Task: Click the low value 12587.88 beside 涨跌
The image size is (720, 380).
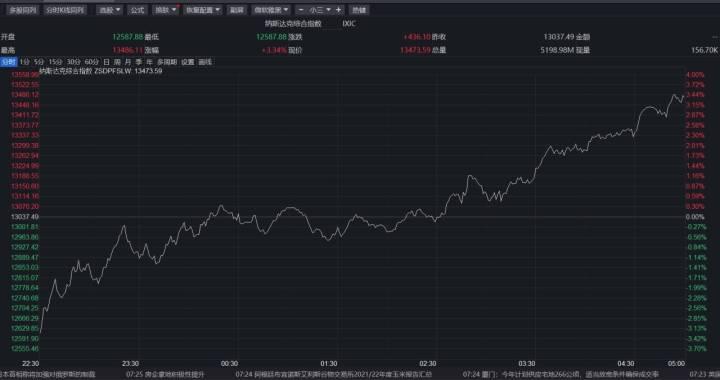Action: 271,37
